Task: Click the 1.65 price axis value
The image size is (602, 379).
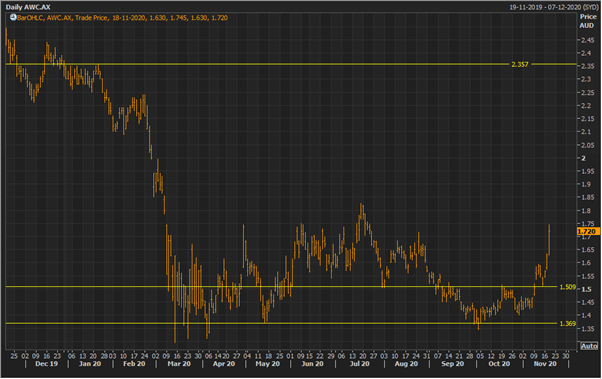Action: (x=588, y=250)
